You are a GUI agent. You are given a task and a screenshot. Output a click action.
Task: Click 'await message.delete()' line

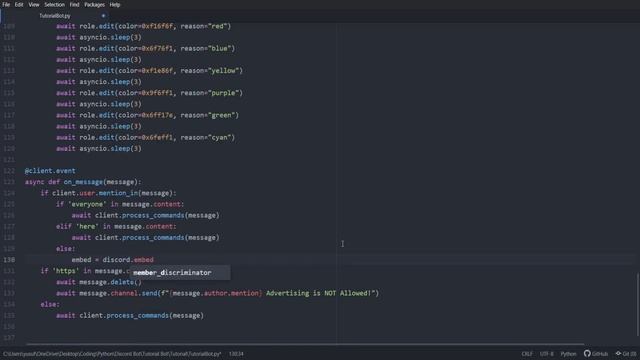click(99, 282)
